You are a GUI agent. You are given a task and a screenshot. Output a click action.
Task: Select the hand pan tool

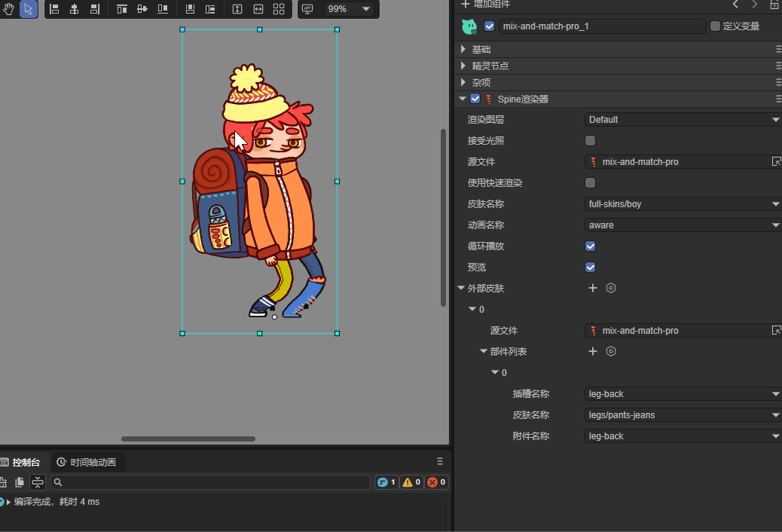(x=9, y=9)
